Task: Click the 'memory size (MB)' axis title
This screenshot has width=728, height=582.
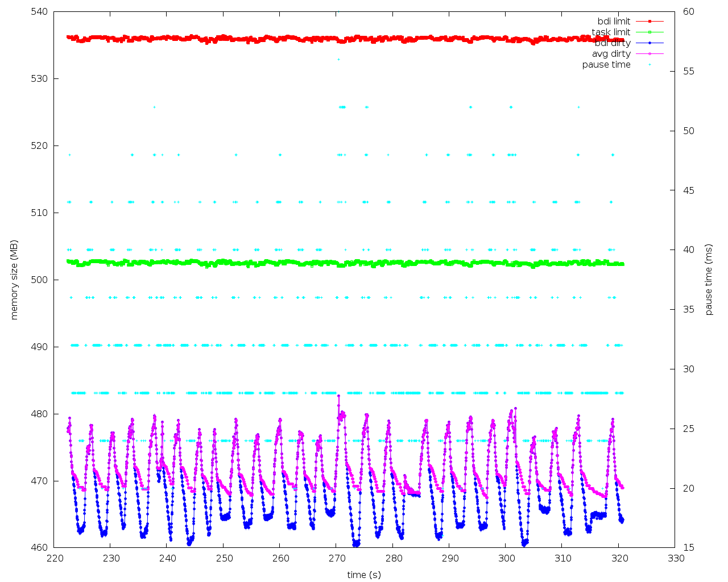Action: pos(14,279)
